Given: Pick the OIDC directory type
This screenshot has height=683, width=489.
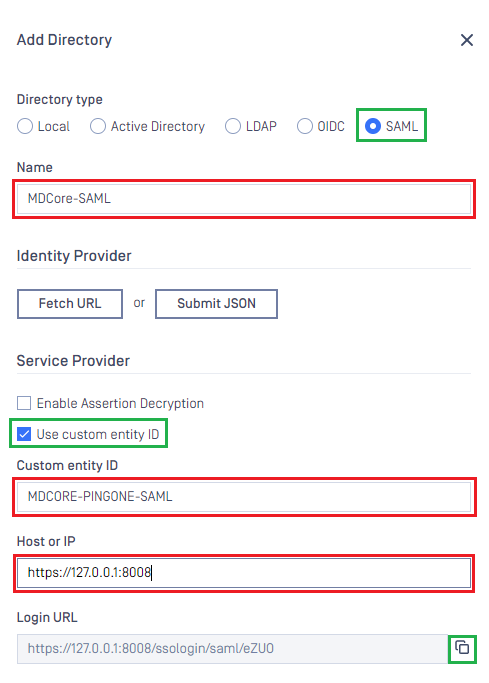Looking at the screenshot, I should (304, 126).
